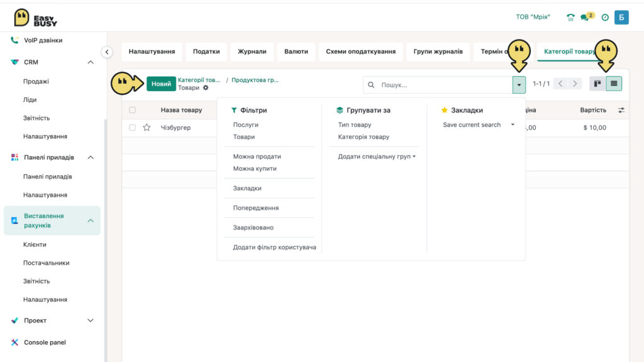Click the Console panel icon
The height and width of the screenshot is (362, 644).
[x=15, y=343]
